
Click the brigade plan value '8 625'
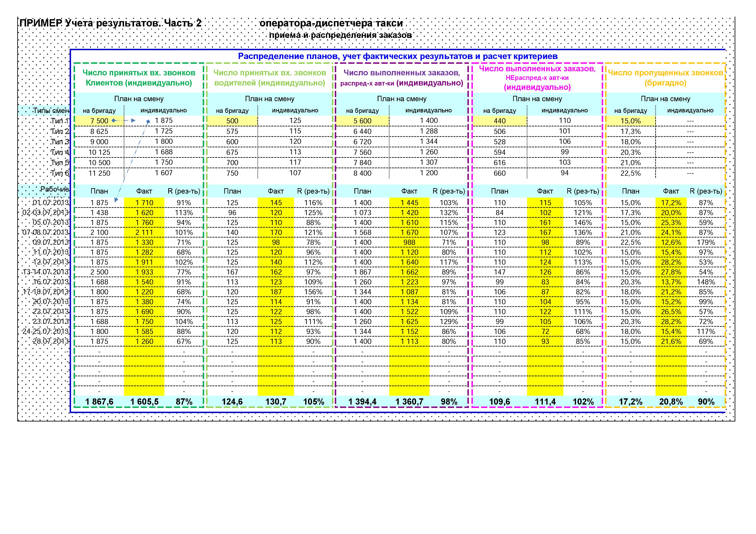tap(99, 131)
